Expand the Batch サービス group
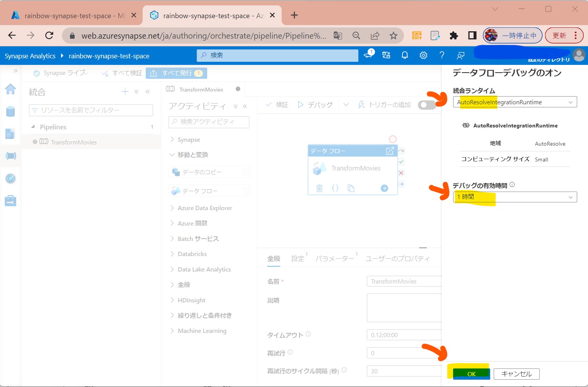The height and width of the screenshot is (387, 588). (x=194, y=239)
